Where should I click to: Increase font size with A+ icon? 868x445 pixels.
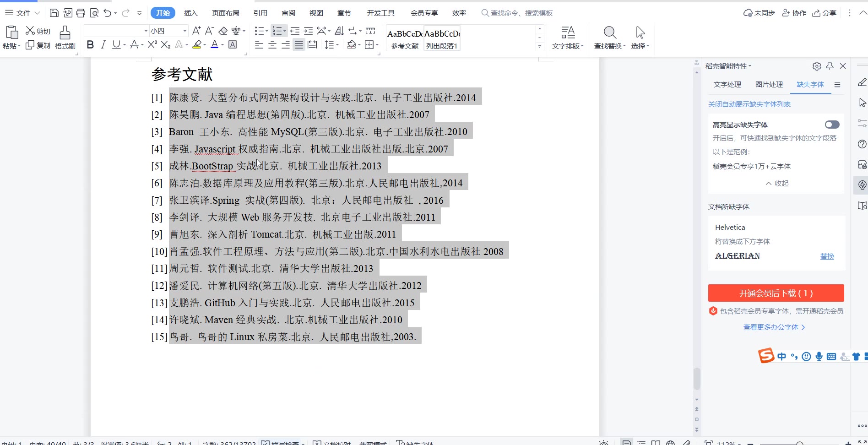tap(196, 31)
